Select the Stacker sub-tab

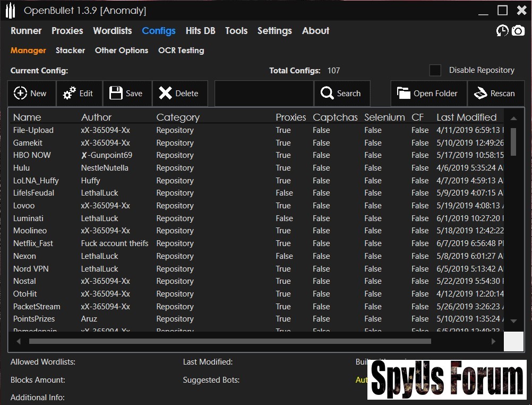click(70, 50)
